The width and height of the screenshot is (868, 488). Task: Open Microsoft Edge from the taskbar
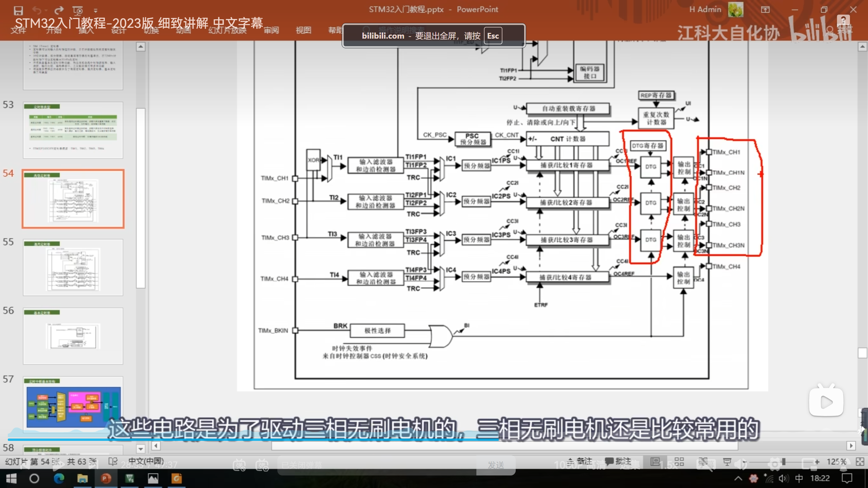pos(59,479)
